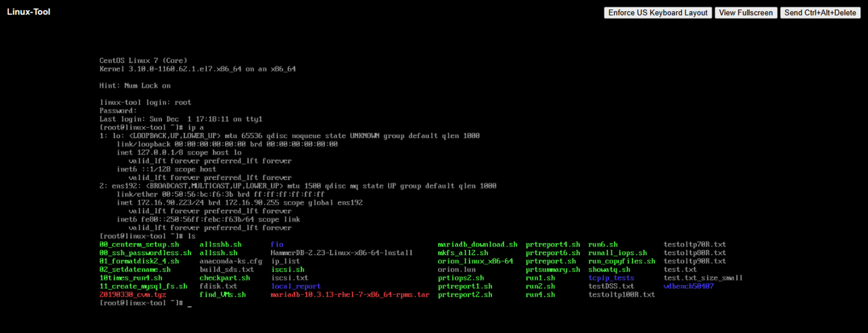
Task: Click the find_VMs.sh entry
Action: point(223,295)
